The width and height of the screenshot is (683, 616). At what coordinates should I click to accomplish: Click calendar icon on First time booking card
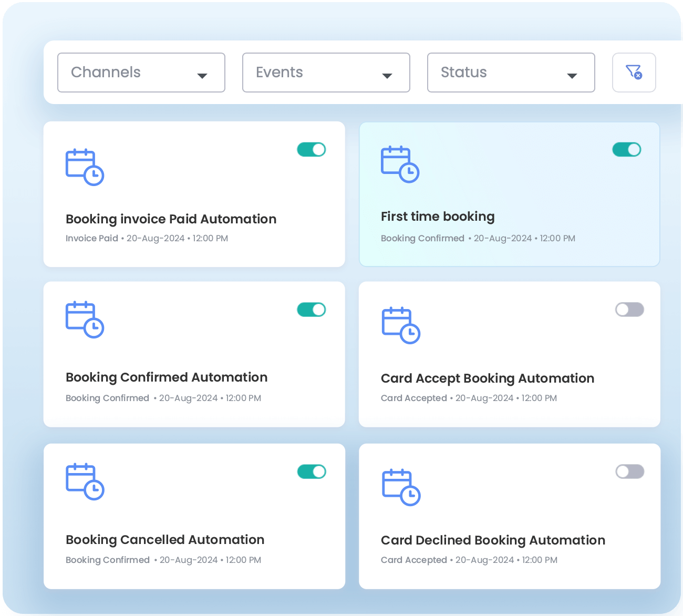(x=400, y=164)
